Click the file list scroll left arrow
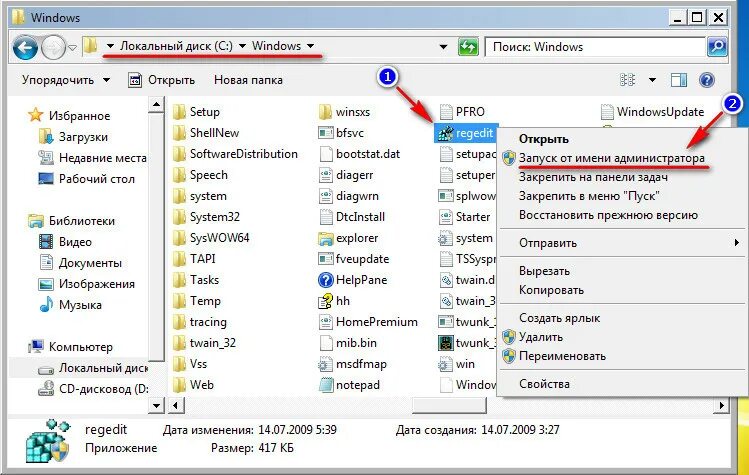Image resolution: width=749 pixels, height=475 pixels. (x=176, y=406)
